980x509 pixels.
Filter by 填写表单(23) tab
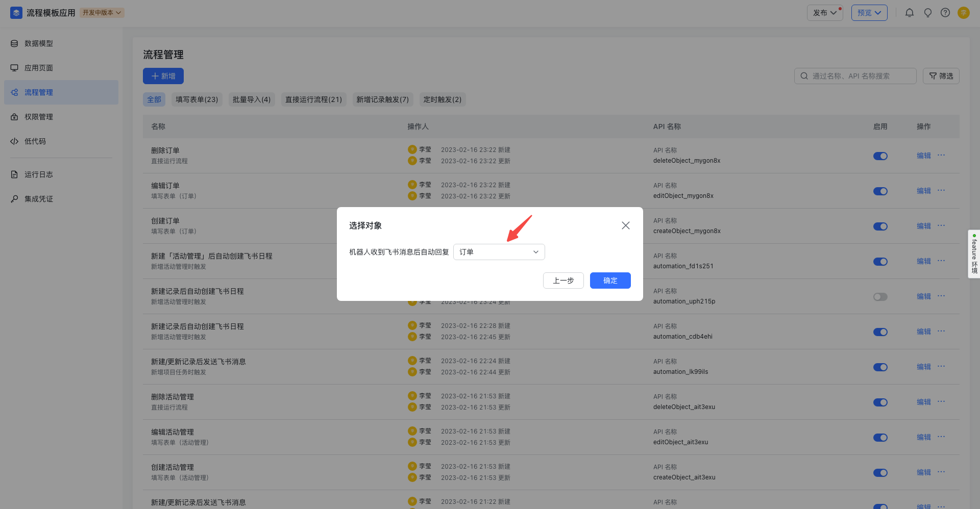point(197,99)
